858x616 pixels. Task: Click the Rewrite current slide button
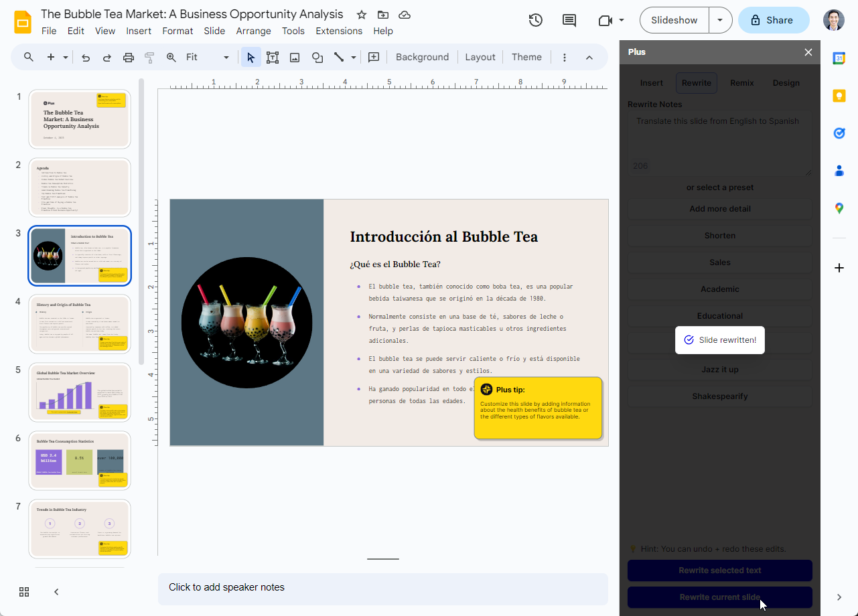(x=719, y=597)
